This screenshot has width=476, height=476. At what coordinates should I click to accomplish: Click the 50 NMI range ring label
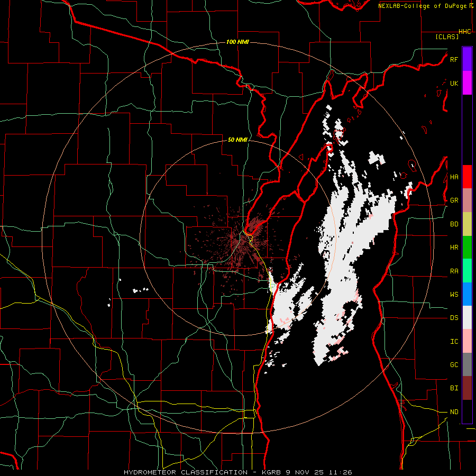click(237, 140)
